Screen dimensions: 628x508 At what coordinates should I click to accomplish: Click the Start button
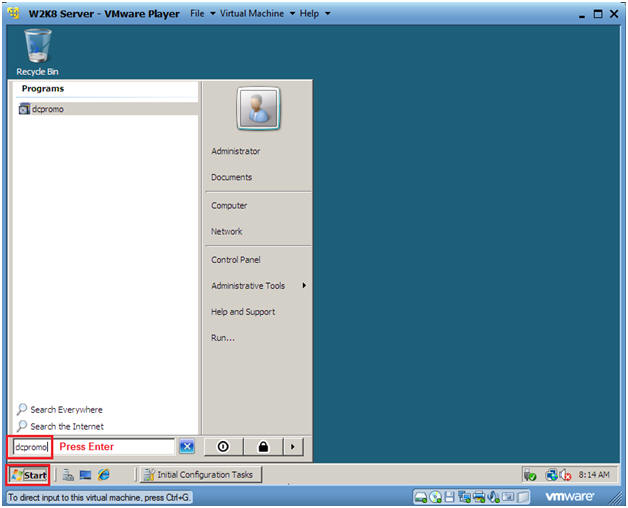(29, 475)
